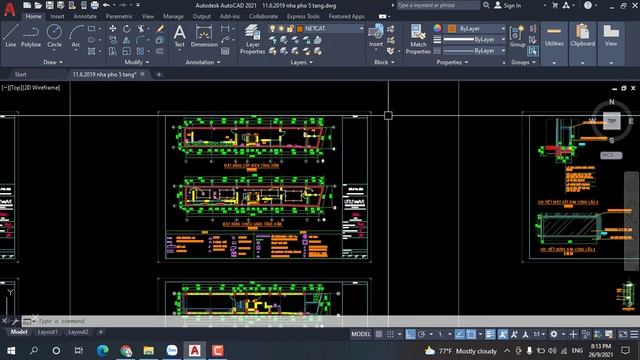Image resolution: width=640 pixels, height=360 pixels.
Task: Click the Move tool in Modify panel
Action: click(x=113, y=29)
